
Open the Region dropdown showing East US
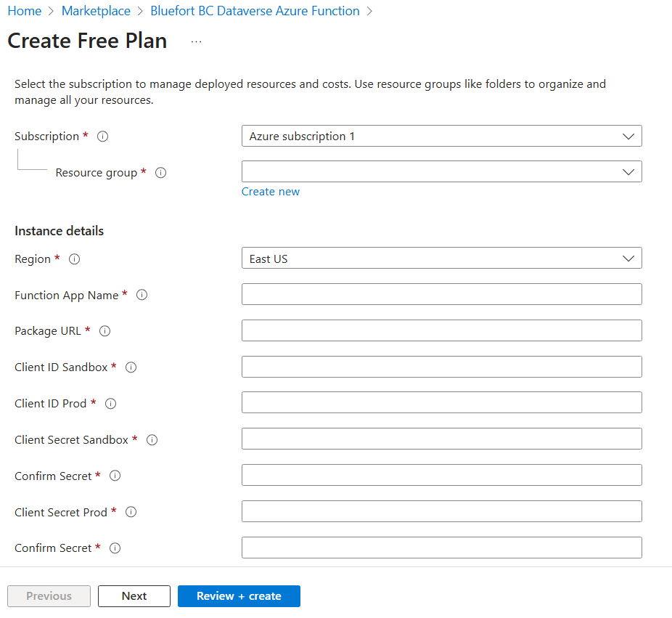[441, 259]
